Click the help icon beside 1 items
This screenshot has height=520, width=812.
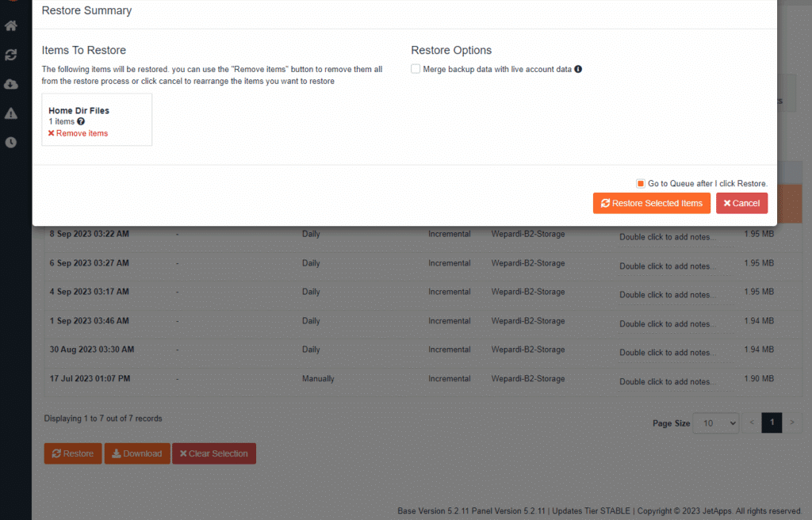coord(81,122)
